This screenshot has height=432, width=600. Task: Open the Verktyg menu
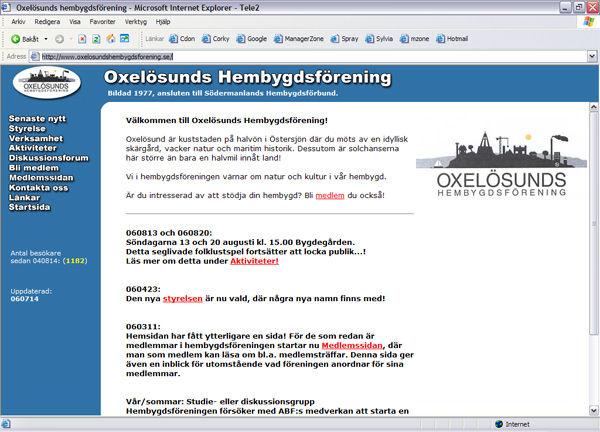(x=136, y=22)
